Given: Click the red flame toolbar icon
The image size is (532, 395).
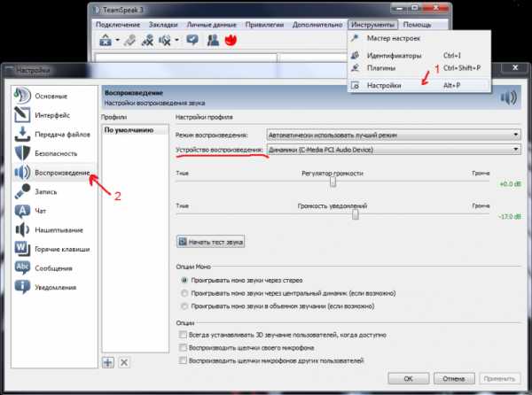Looking at the screenshot, I should click(x=231, y=40).
